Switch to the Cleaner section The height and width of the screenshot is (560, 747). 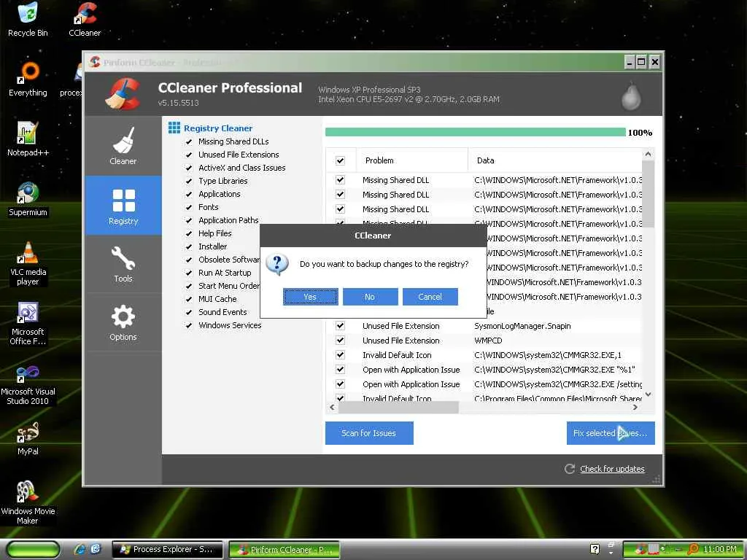123,146
